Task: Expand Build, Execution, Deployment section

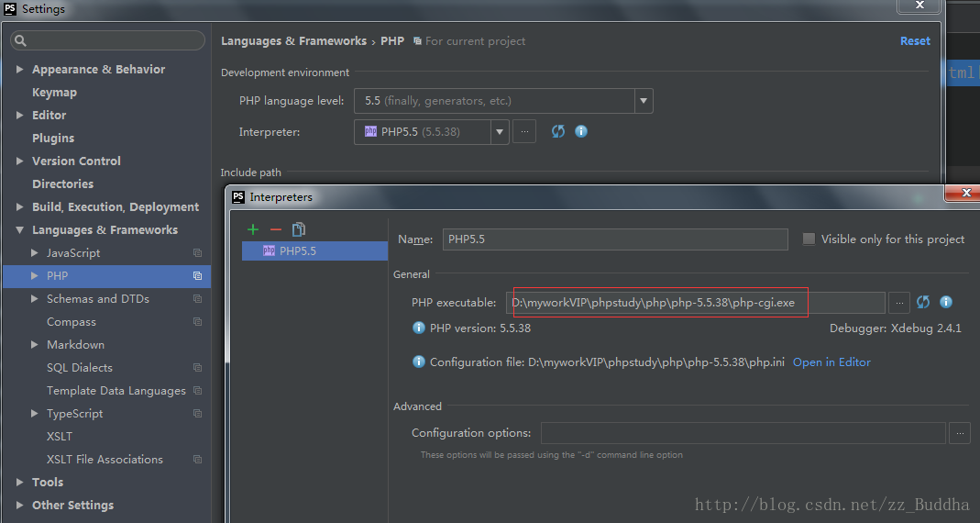Action: click(19, 207)
